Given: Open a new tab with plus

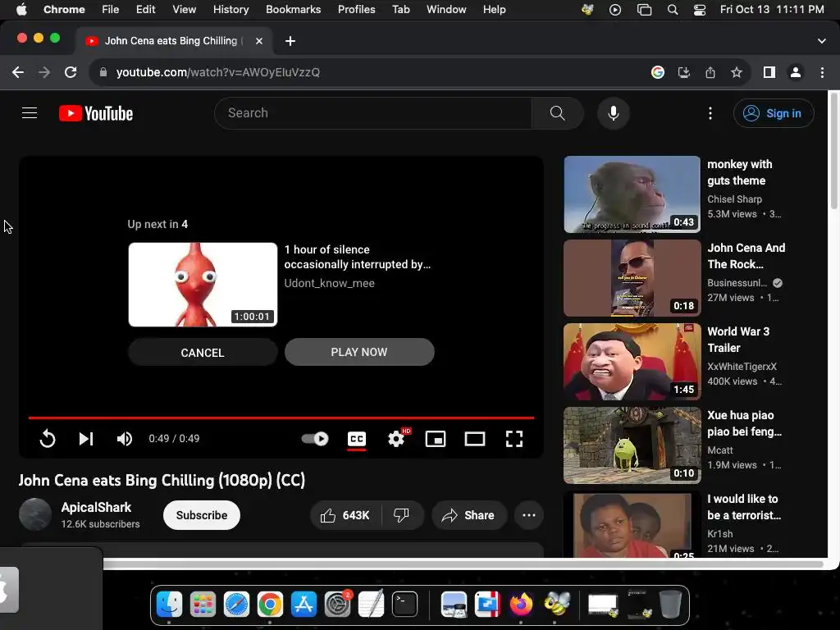Looking at the screenshot, I should point(290,41).
